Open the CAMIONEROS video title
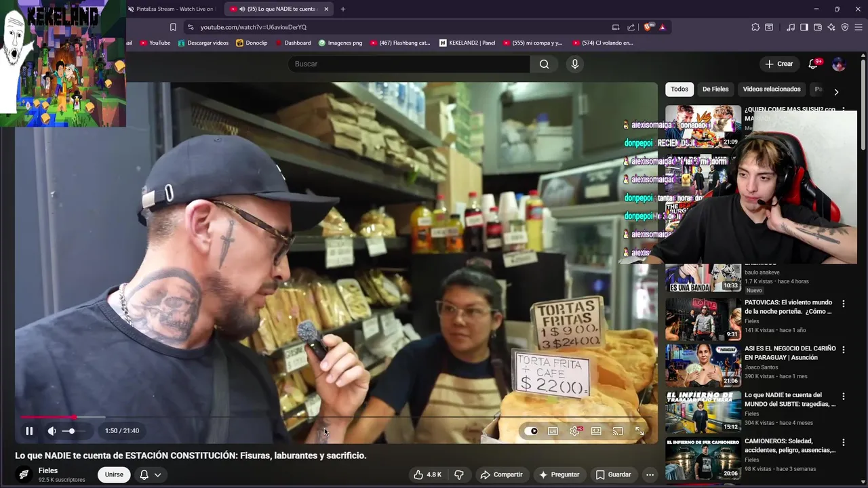Screen dimensions: 868x488 [x=790, y=445]
